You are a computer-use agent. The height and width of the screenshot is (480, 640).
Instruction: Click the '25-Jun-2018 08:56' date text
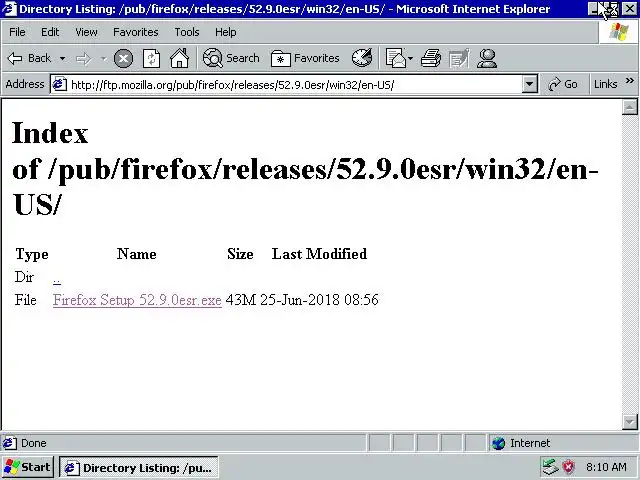tap(319, 300)
